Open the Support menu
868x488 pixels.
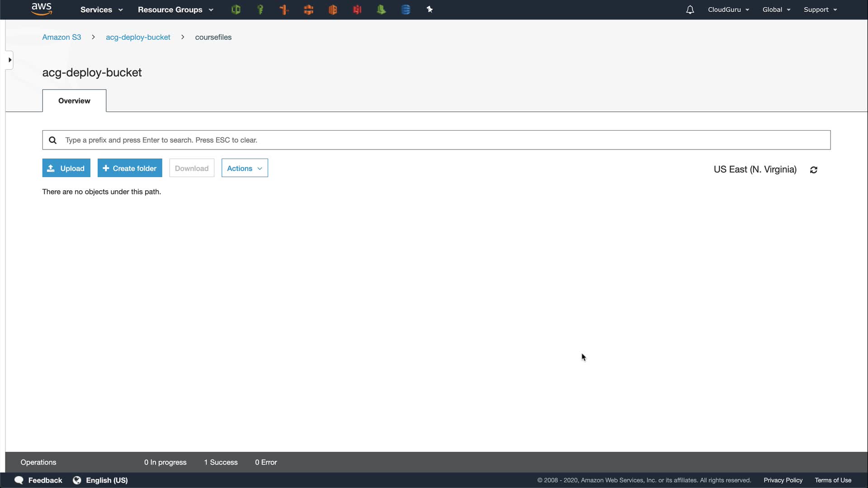(820, 9)
